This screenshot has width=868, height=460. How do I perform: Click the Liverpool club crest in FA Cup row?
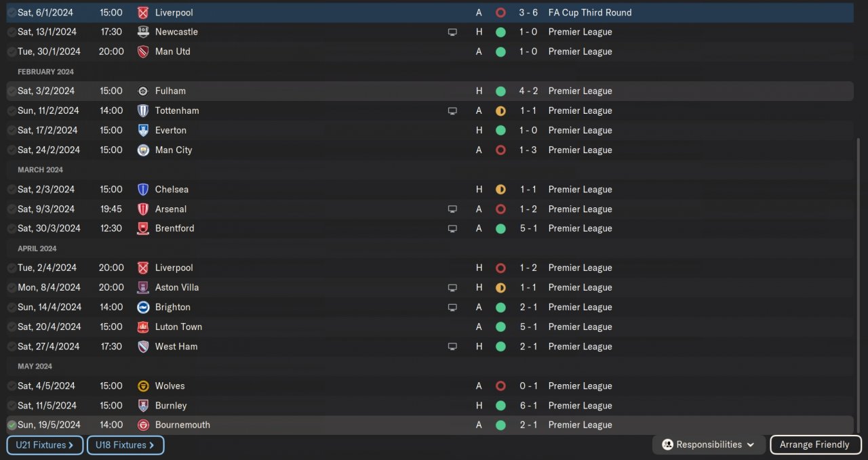pos(142,12)
